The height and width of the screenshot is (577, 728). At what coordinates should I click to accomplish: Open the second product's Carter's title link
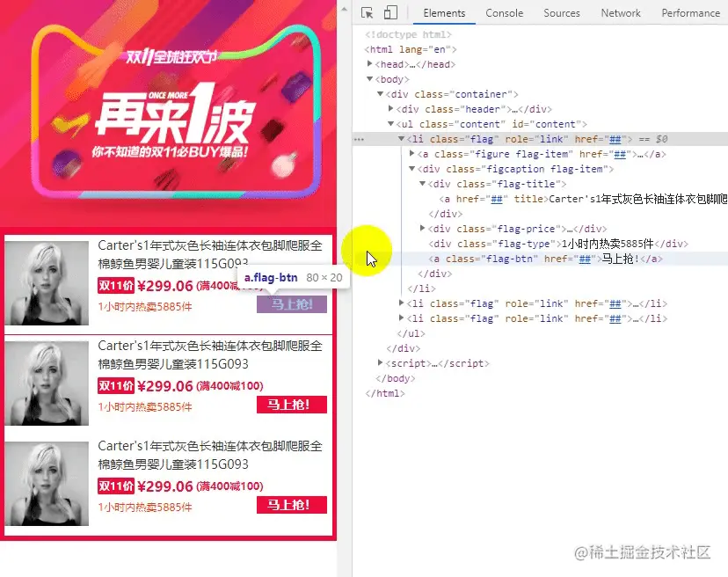click(210, 355)
